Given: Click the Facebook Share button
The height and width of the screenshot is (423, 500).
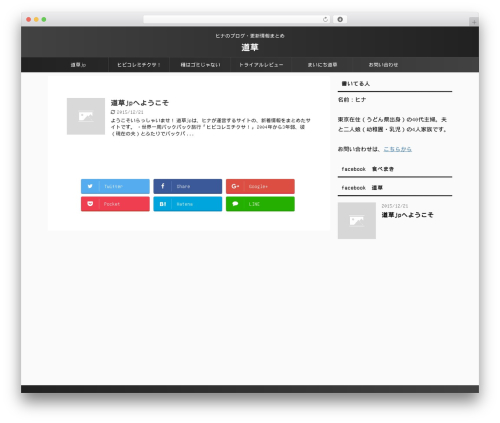Looking at the screenshot, I should (188, 186).
